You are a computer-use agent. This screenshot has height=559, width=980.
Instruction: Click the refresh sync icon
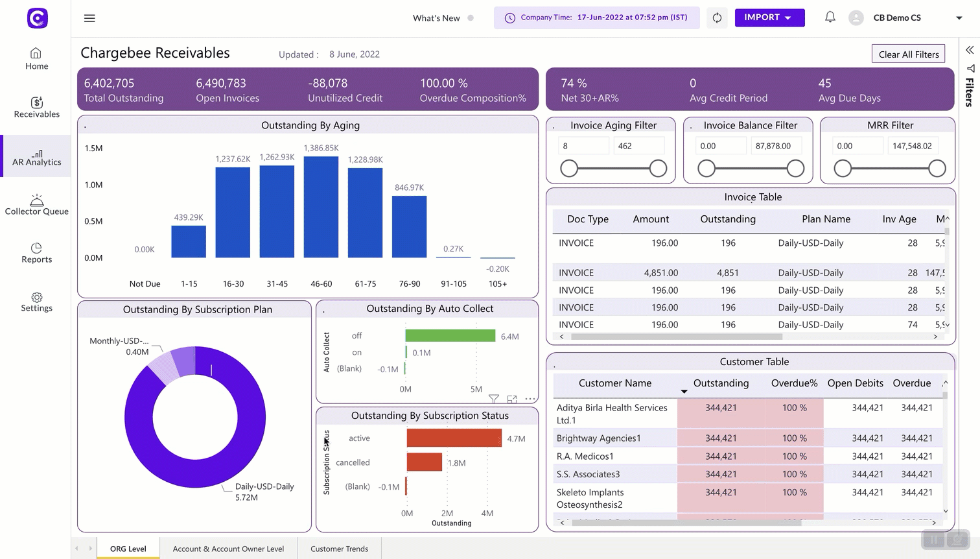[717, 18]
